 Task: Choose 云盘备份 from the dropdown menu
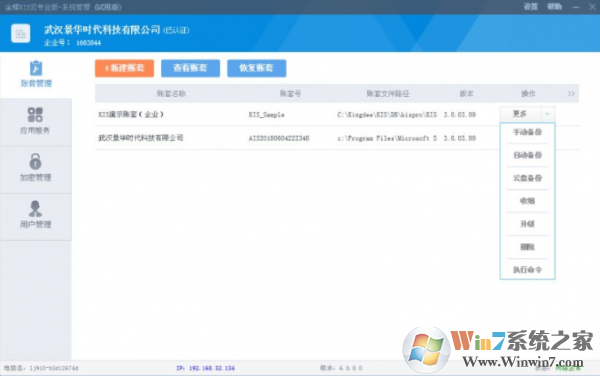pyautogui.click(x=527, y=178)
